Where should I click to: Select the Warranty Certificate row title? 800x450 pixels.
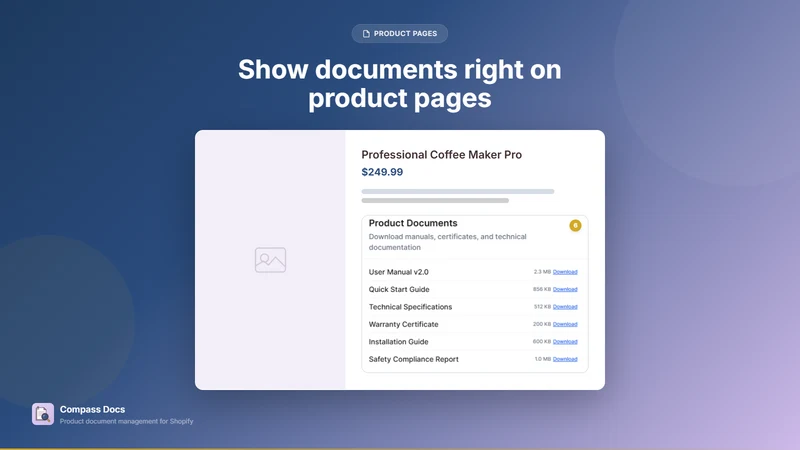404,324
